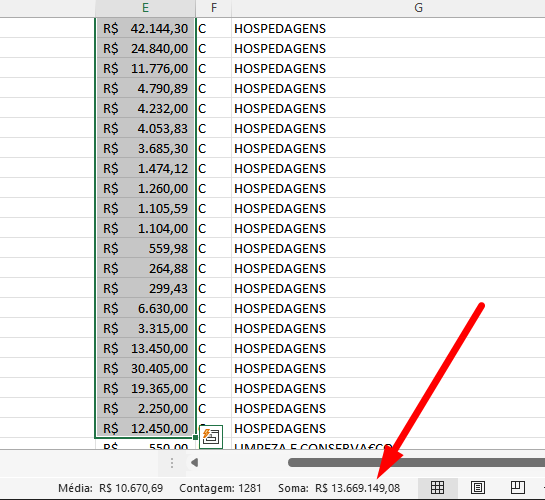Click the C cell in the 2.250,00 row
Viewport: 545px width, 500px height.
point(214,408)
